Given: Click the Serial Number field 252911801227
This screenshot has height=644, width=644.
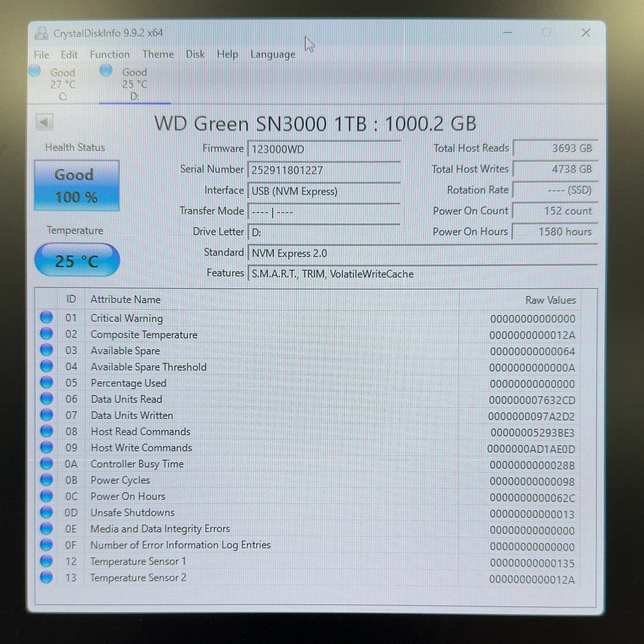Looking at the screenshot, I should point(324,170).
